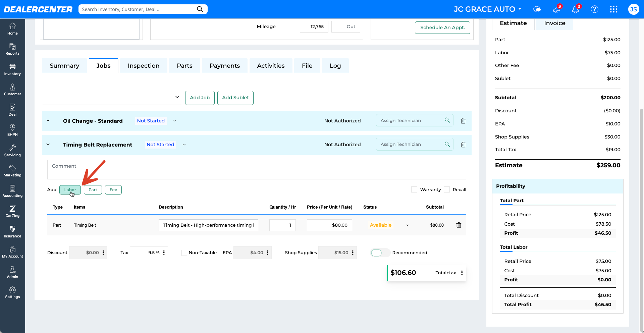Open the Deal sidebar section
Image resolution: width=644 pixels, height=333 pixels.
(x=12, y=110)
